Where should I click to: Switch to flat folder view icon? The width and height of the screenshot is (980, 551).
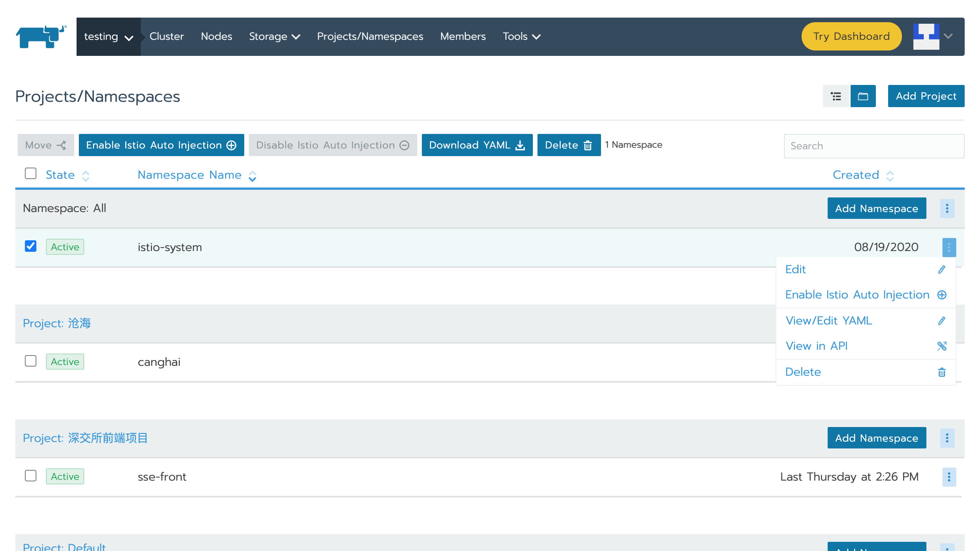[863, 96]
